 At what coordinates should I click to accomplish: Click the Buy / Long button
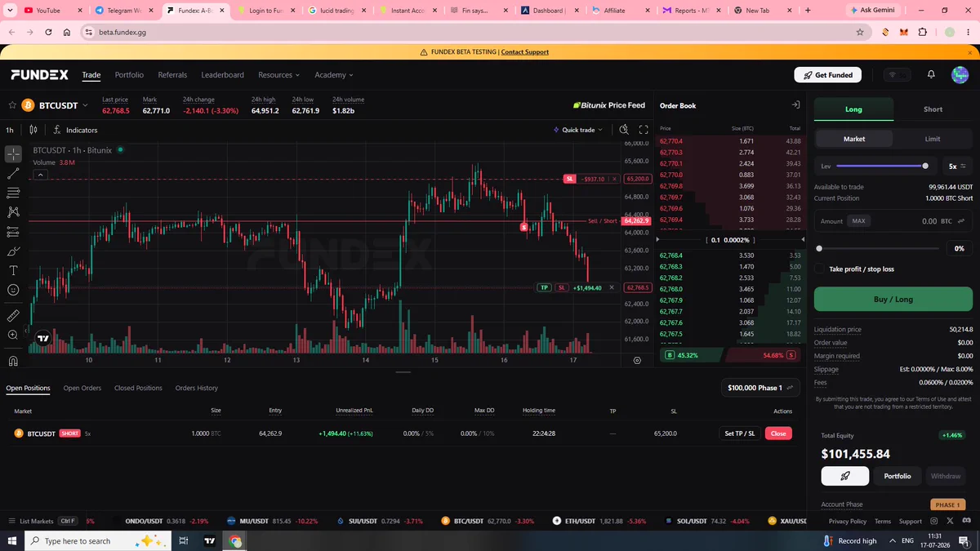tap(893, 299)
